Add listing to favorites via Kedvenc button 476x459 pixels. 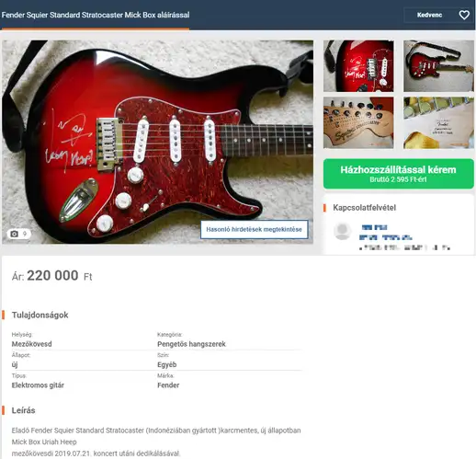[429, 15]
